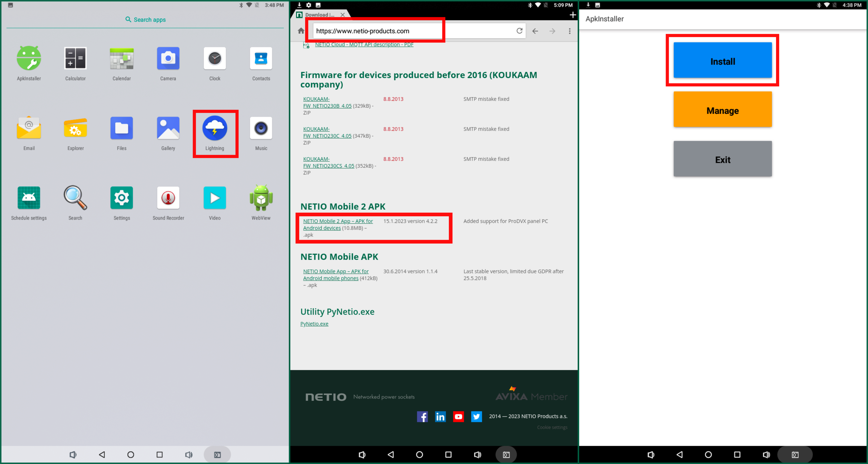Open the ApkInstaller app icon

tap(29, 58)
